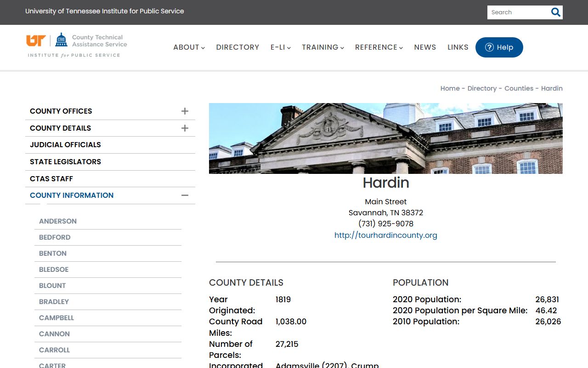588x368 pixels.
Task: Click the Hardin courthouse banner image
Action: pyautogui.click(x=386, y=138)
